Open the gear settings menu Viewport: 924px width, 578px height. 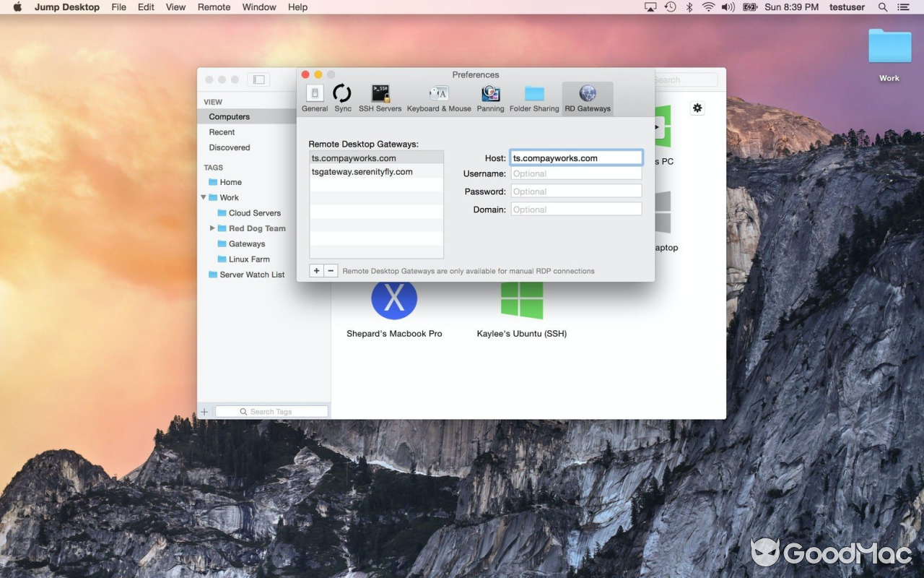coord(697,108)
